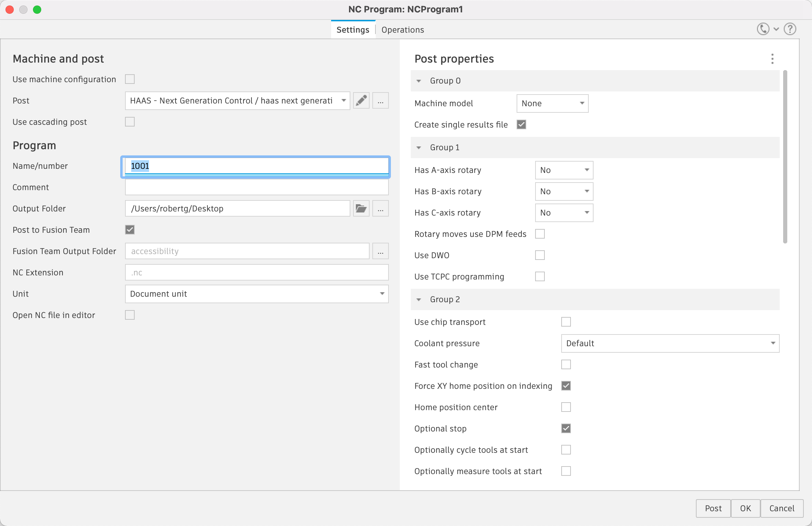The height and width of the screenshot is (526, 812).
Task: Browse for post using ellipsis button
Action: (x=381, y=101)
